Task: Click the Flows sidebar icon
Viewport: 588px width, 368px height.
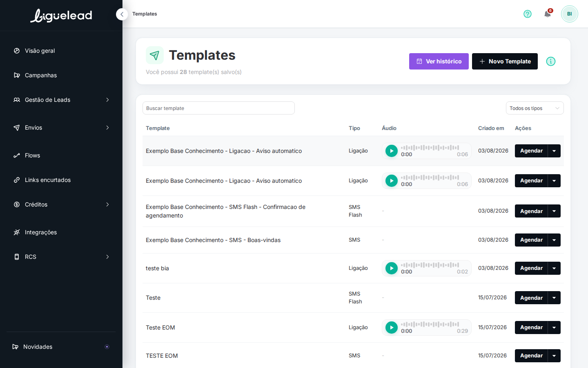Action: 17,155
